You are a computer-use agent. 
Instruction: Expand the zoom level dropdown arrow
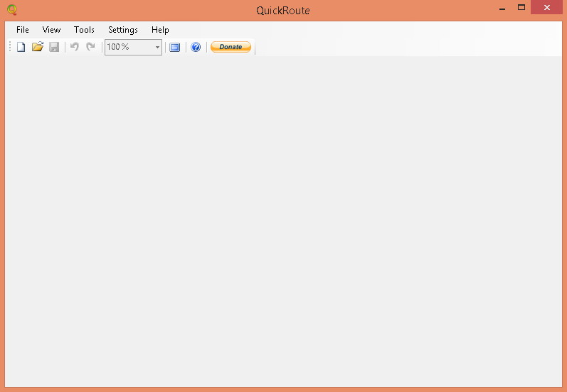tap(157, 48)
